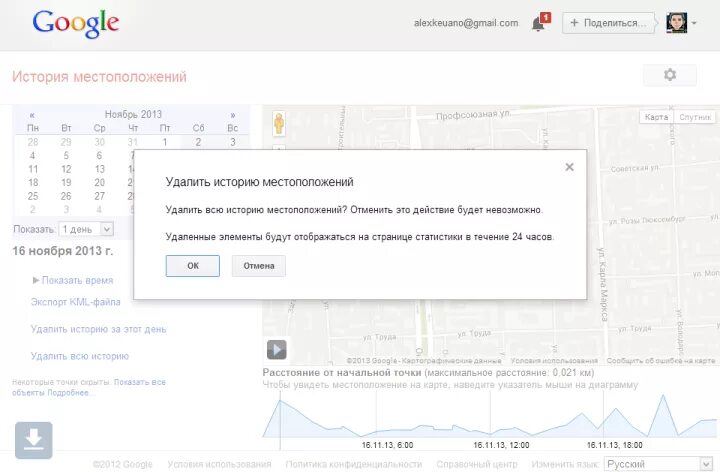This screenshot has width=720, height=472.
Task: Click the distance chart area
Action: [x=491, y=416]
